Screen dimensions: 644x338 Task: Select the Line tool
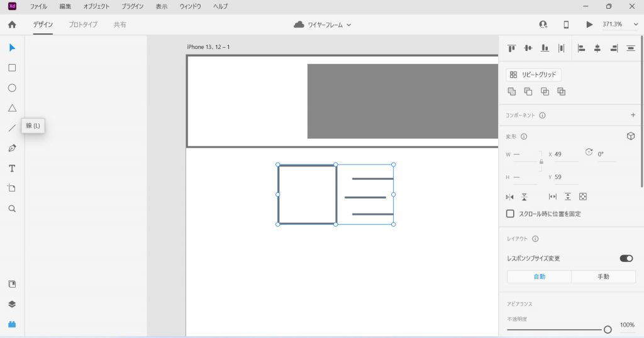[x=12, y=128]
